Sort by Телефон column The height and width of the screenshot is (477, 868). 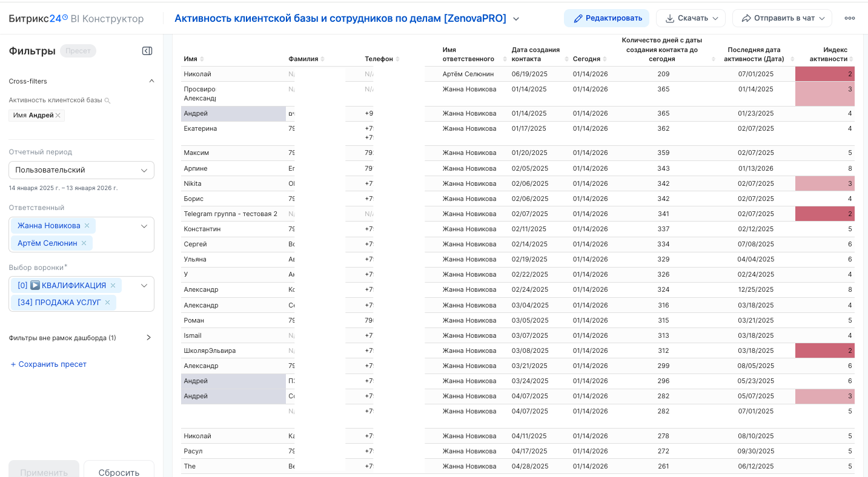click(397, 59)
